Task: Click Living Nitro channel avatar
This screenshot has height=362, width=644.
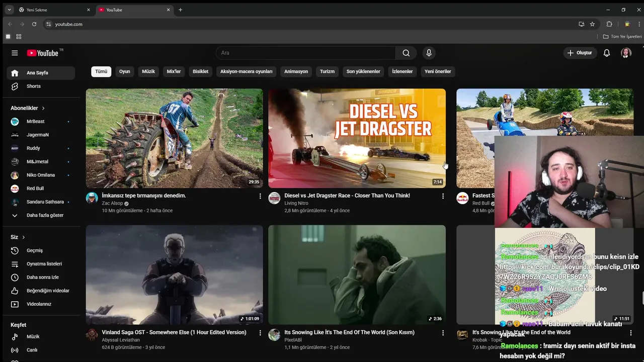Action: pos(274,198)
